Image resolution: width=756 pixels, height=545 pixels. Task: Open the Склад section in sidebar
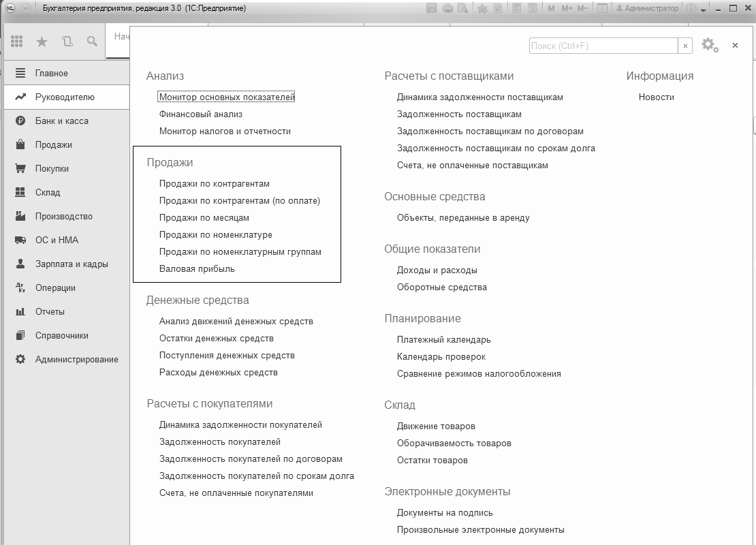(67, 192)
